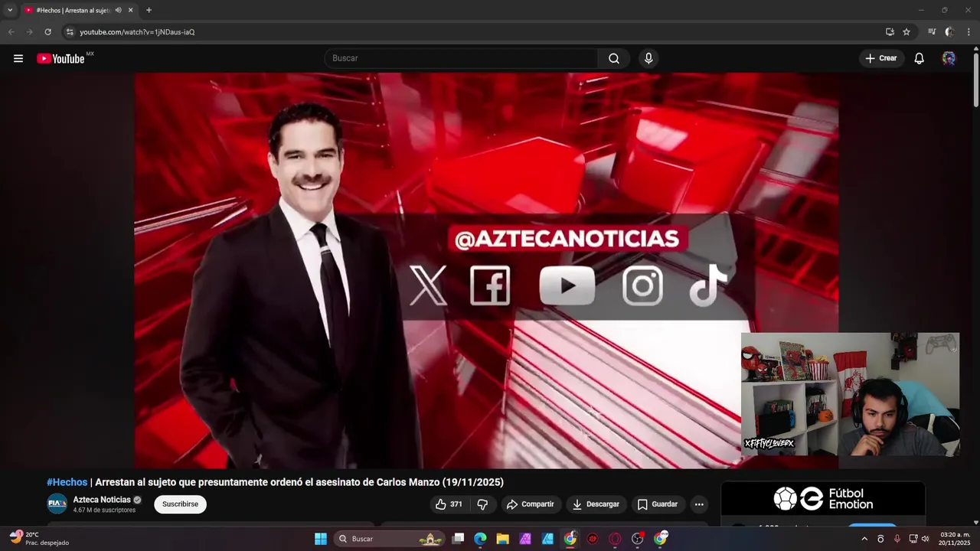Open the Affinity Designer icon on the taskbar
The width and height of the screenshot is (980, 551).
coord(547,539)
